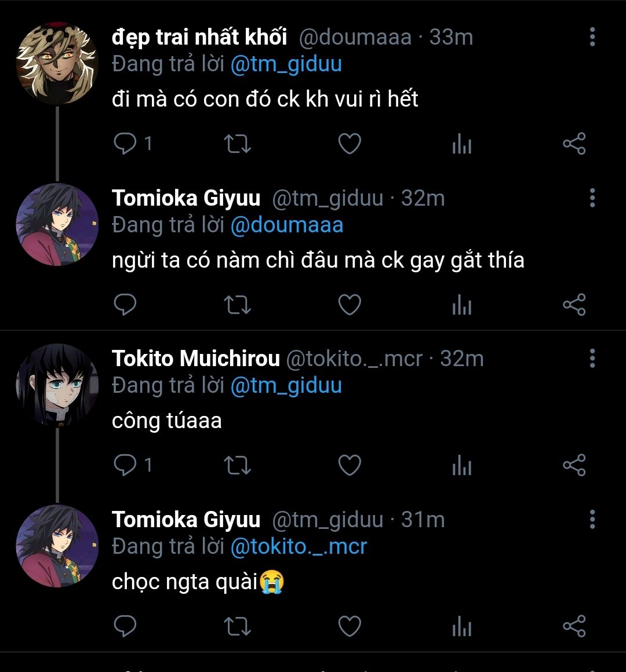The width and height of the screenshot is (626, 672).
Task: Share the tweet 'ngừi ta có nàm chì'
Action: click(x=574, y=305)
